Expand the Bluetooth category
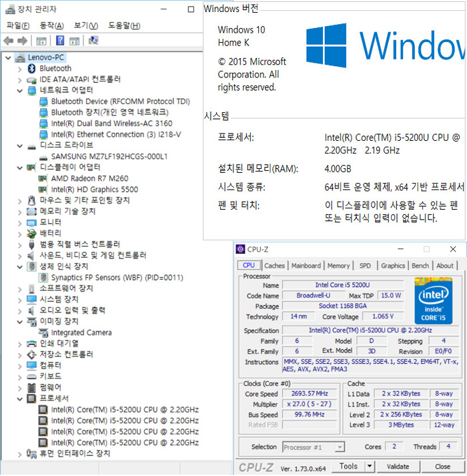The image size is (467, 476). point(20,69)
